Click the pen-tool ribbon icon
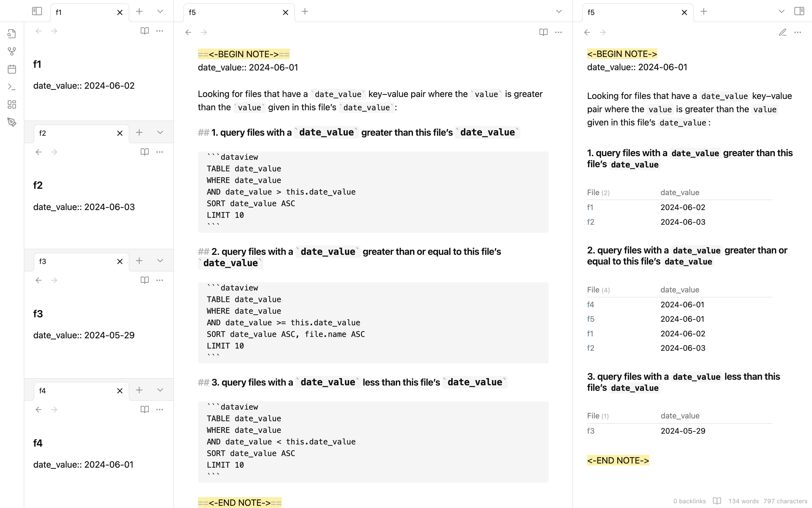812x508 pixels. tap(12, 122)
